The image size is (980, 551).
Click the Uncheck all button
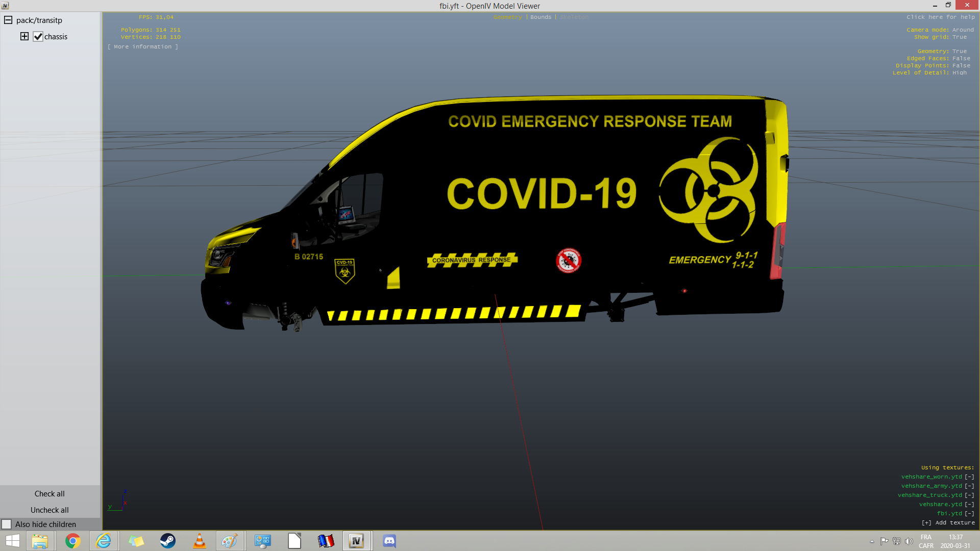50,510
